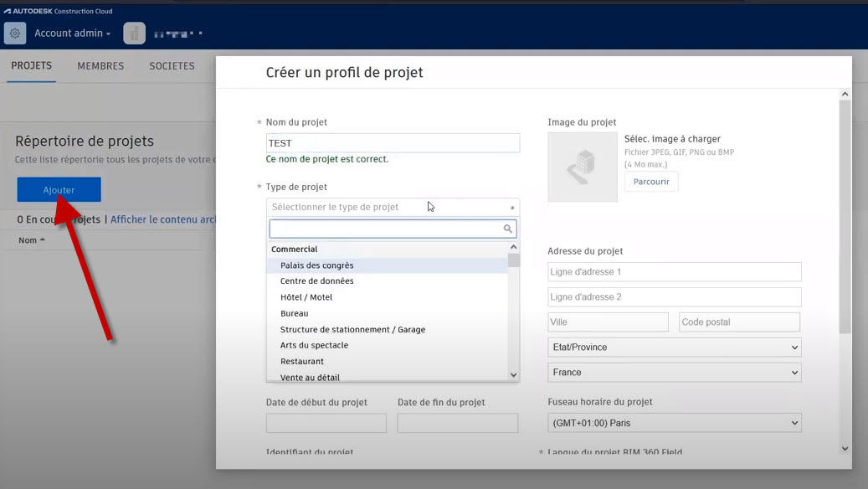Select Hôtel / Motel as project type
The width and height of the screenshot is (868, 489).
click(306, 296)
